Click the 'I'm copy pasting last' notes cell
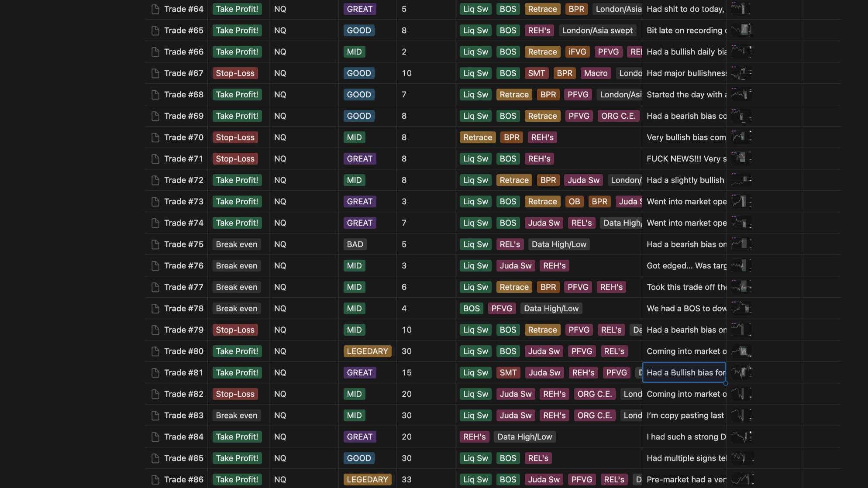 point(684,416)
